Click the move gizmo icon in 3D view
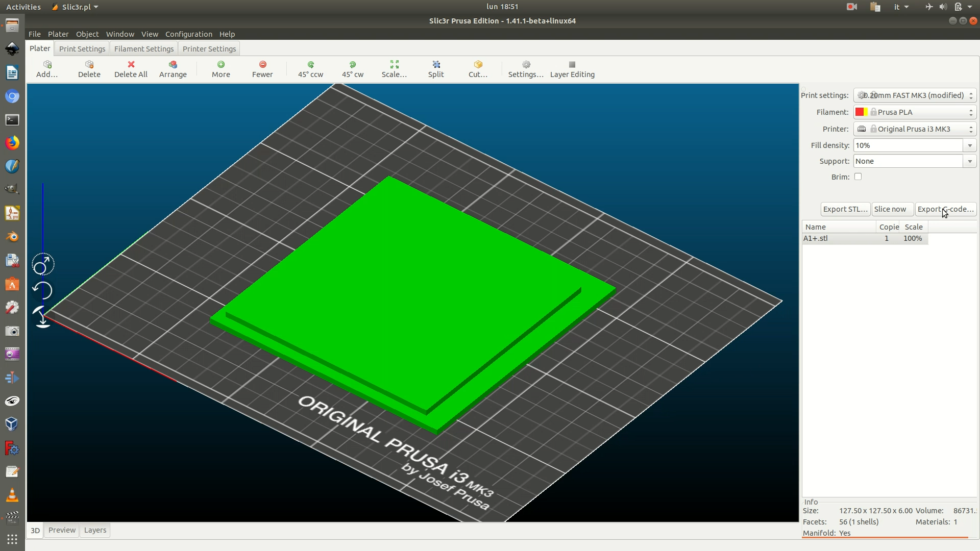Viewport: 980px width, 551px height. (43, 265)
